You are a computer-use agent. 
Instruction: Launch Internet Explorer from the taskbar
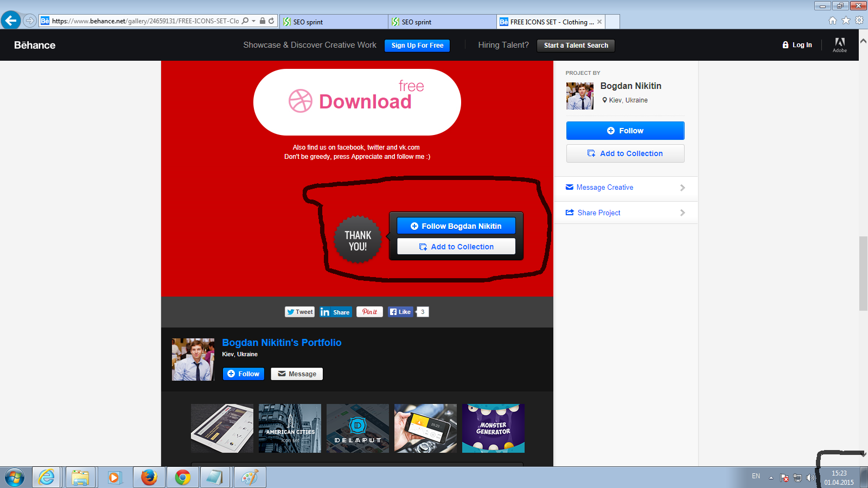tap(47, 478)
